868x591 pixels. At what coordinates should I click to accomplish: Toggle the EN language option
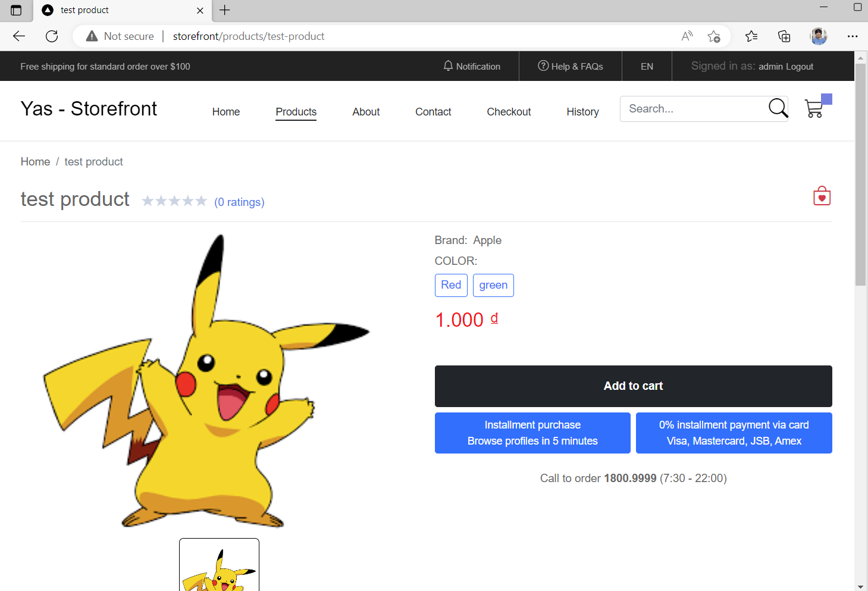(647, 66)
